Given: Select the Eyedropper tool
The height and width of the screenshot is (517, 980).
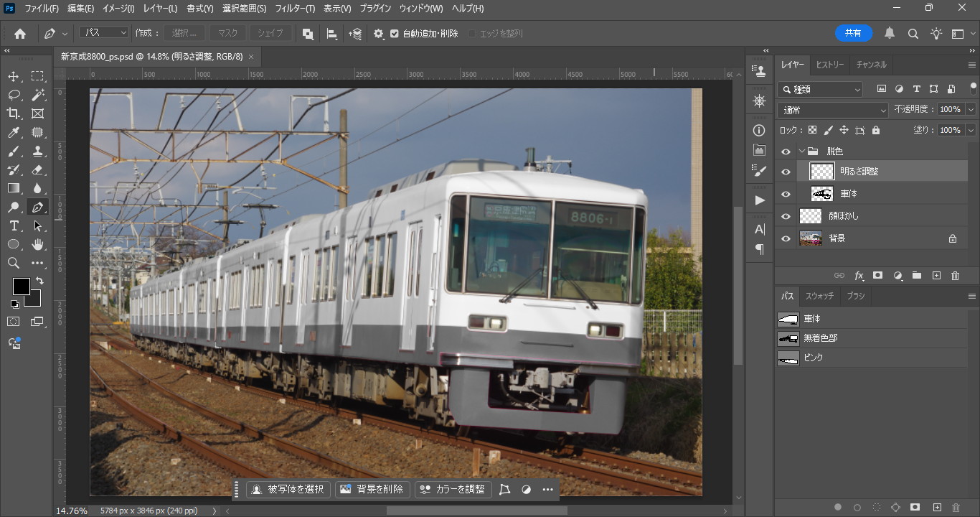Looking at the screenshot, I should pyautogui.click(x=14, y=132).
